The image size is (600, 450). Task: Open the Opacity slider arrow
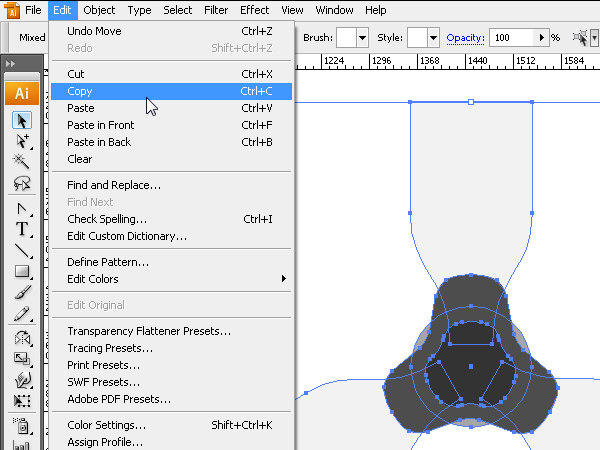point(541,38)
